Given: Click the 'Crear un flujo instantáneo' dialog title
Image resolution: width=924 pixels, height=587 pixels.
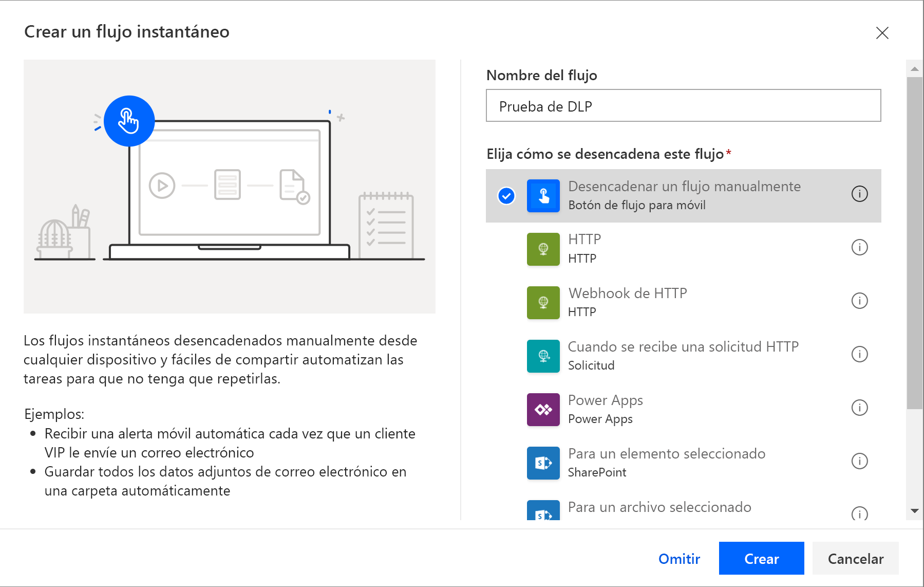Looking at the screenshot, I should (x=127, y=32).
